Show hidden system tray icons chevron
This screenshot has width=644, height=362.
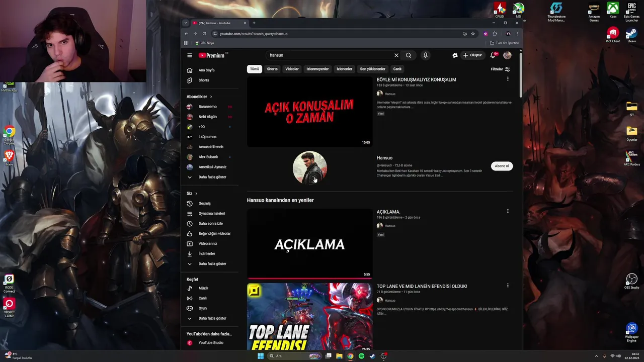(596, 356)
